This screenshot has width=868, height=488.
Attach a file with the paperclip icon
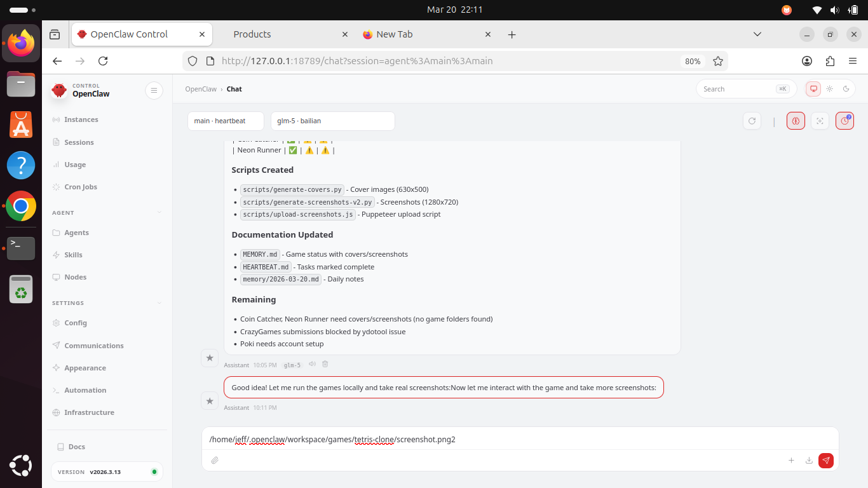pos(215,461)
